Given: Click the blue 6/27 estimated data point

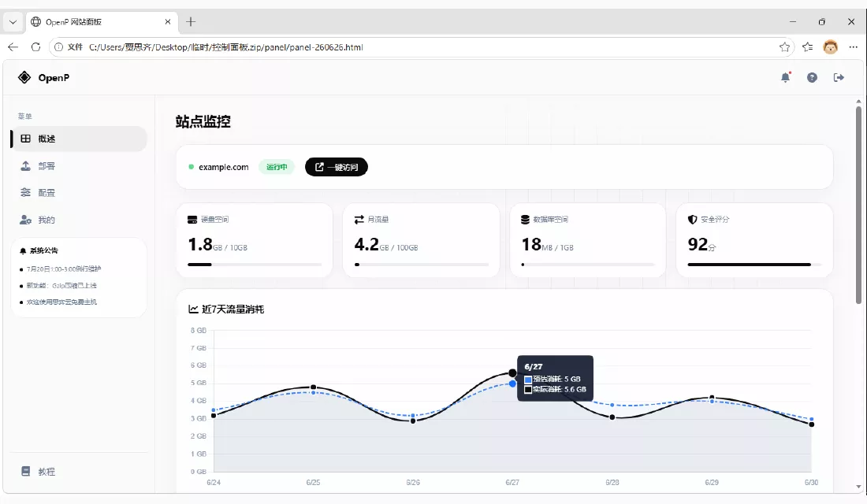Looking at the screenshot, I should pos(512,384).
